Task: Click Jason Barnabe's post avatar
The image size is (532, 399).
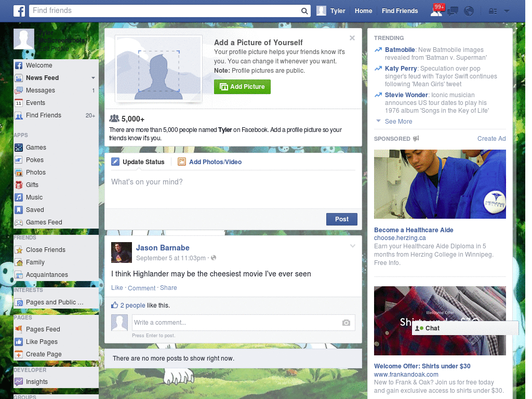Action: [122, 252]
